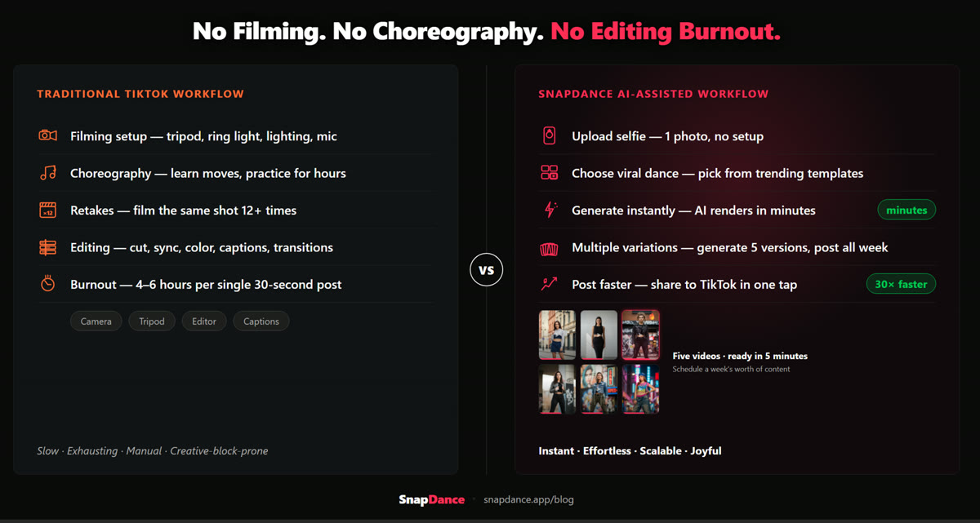
Task: Open the red-bordered third thumbnail, top row
Action: [640, 335]
